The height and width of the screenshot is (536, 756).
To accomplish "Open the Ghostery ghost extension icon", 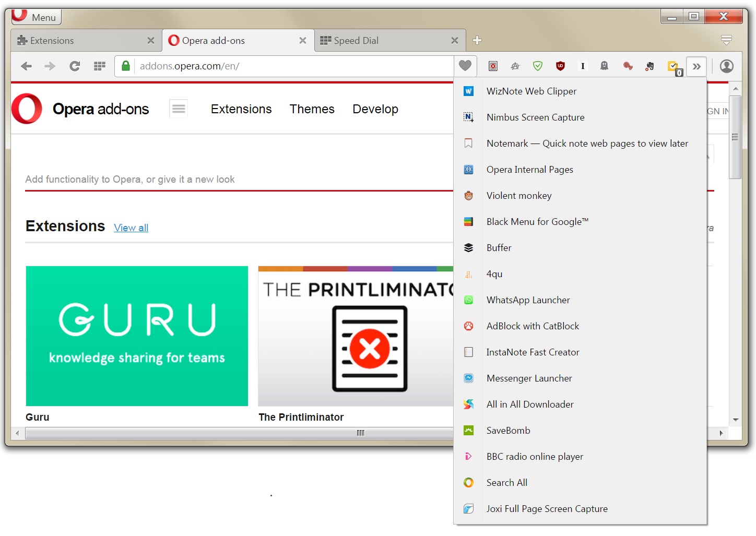I will 604,66.
